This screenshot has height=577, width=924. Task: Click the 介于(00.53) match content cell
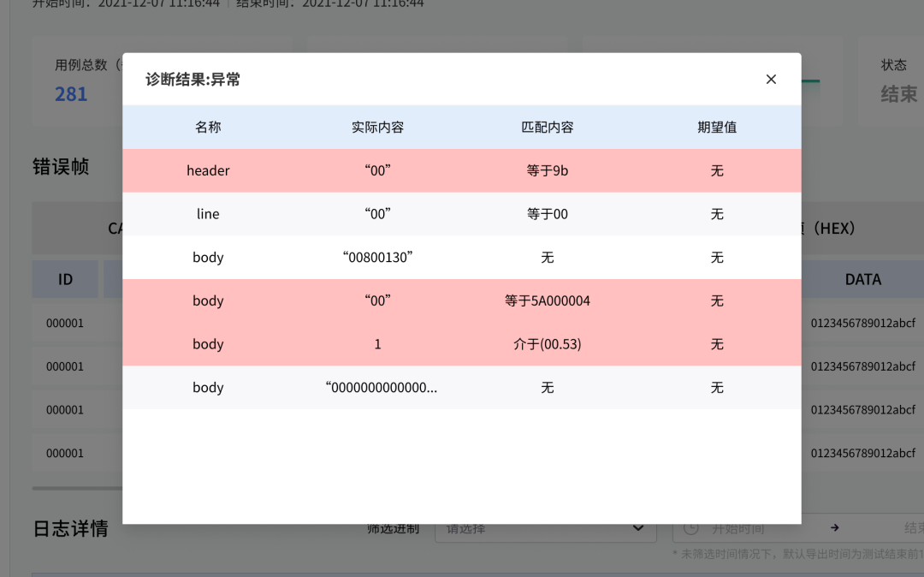click(x=548, y=344)
